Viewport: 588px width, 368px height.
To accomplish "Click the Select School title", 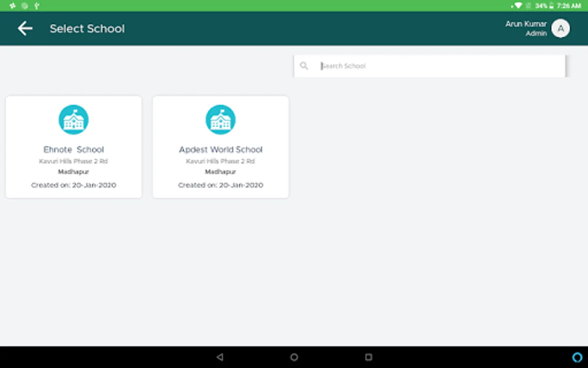I will tap(87, 29).
